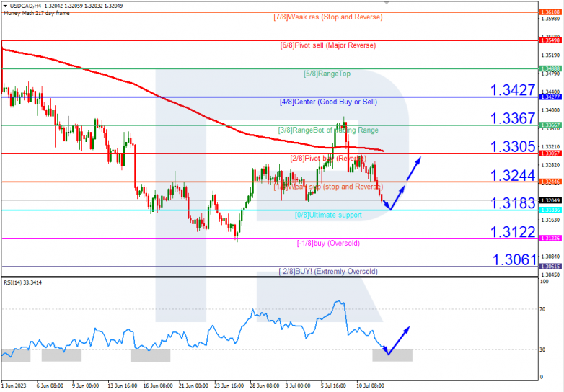Image resolution: width=564 pixels, height=392 pixels.
Task: Select the 1.31226 magenta price tag
Action: point(550,239)
